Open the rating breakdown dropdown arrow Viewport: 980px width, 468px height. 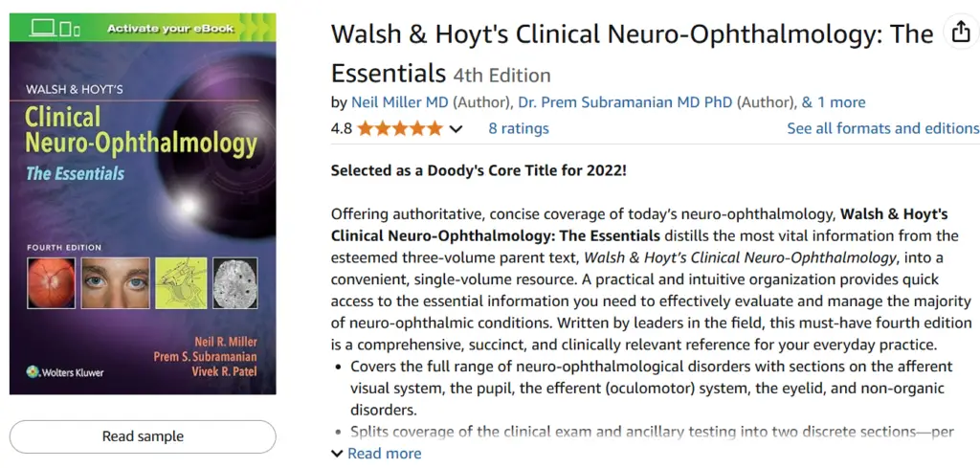point(456,129)
